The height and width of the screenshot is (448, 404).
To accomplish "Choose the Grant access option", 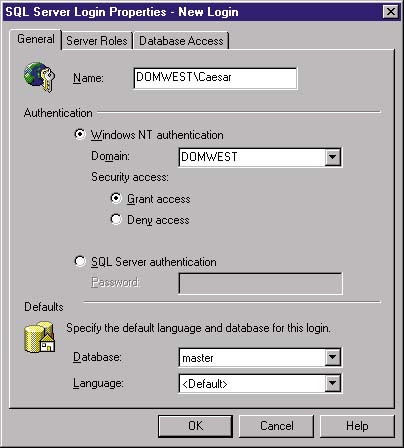I will (x=116, y=199).
